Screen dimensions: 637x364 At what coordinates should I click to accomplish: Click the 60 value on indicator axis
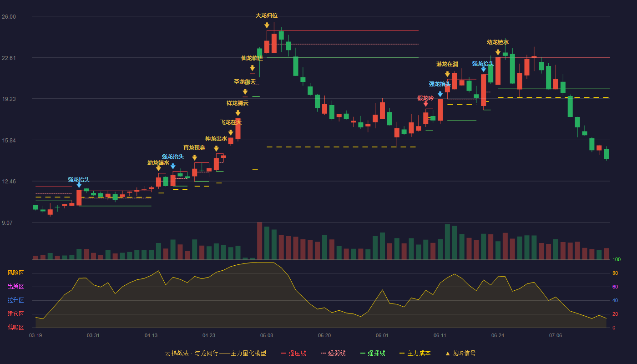coord(615,287)
